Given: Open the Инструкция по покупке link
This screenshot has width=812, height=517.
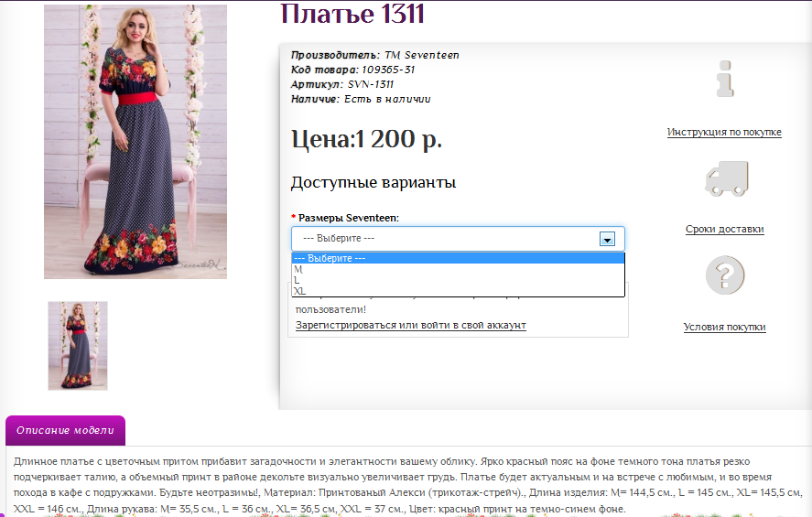Looking at the screenshot, I should (x=724, y=132).
